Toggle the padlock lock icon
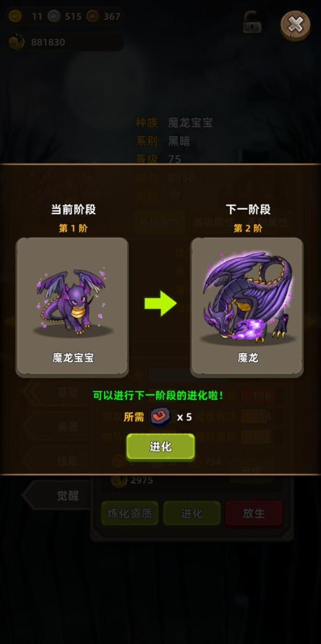The image size is (321, 644). pyautogui.click(x=253, y=23)
